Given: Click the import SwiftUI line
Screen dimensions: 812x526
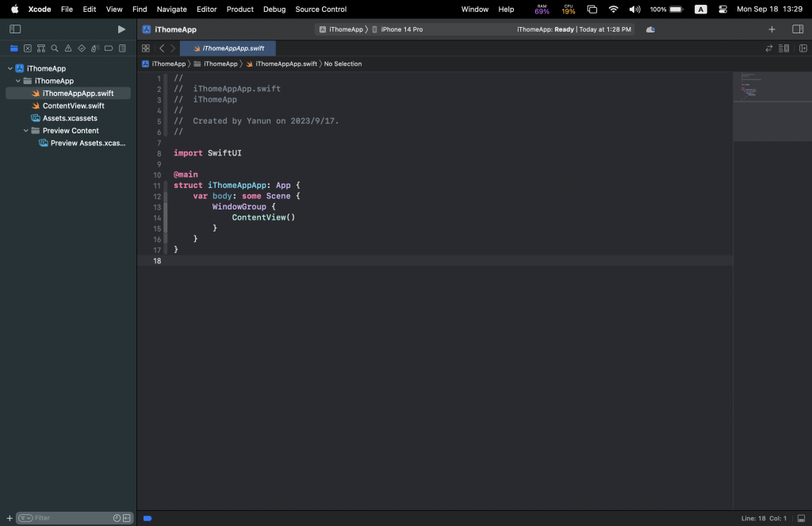Looking at the screenshot, I should pyautogui.click(x=208, y=153).
